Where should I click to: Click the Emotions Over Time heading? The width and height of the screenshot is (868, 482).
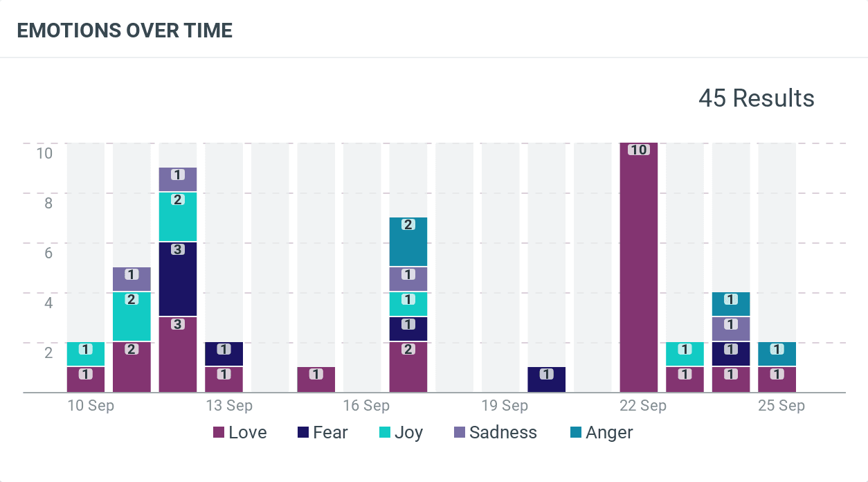[125, 30]
